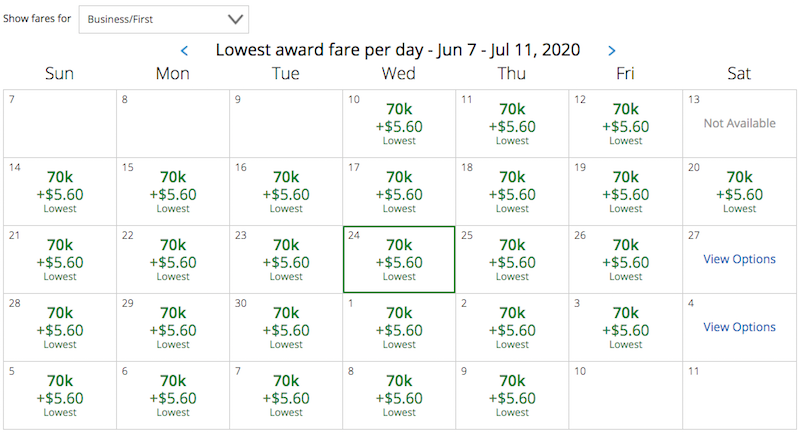Pick the July 5 Sunday fare
Image resolution: width=800 pixels, height=432 pixels.
coord(60,395)
